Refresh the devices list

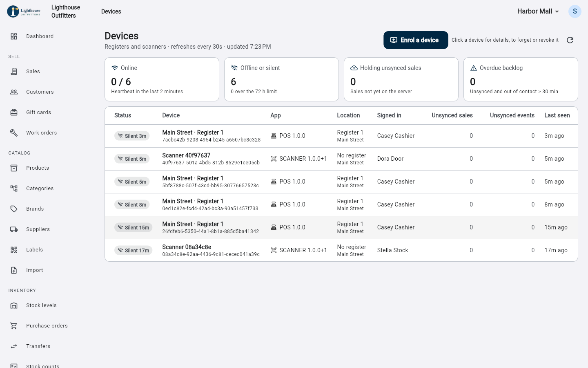[x=570, y=40]
